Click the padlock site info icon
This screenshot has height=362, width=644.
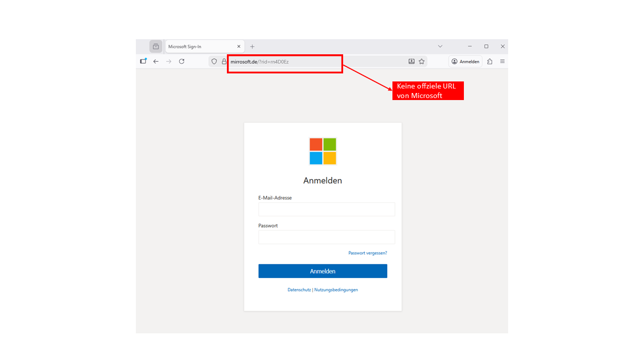pyautogui.click(x=224, y=61)
